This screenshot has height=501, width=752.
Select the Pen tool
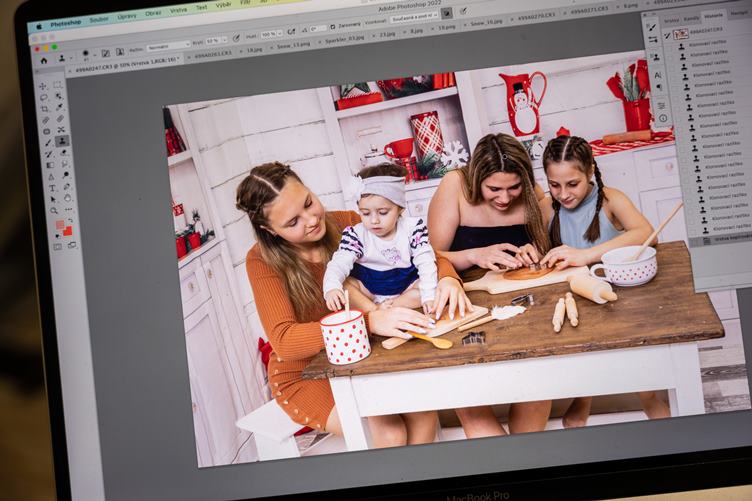pyautogui.click(x=66, y=186)
